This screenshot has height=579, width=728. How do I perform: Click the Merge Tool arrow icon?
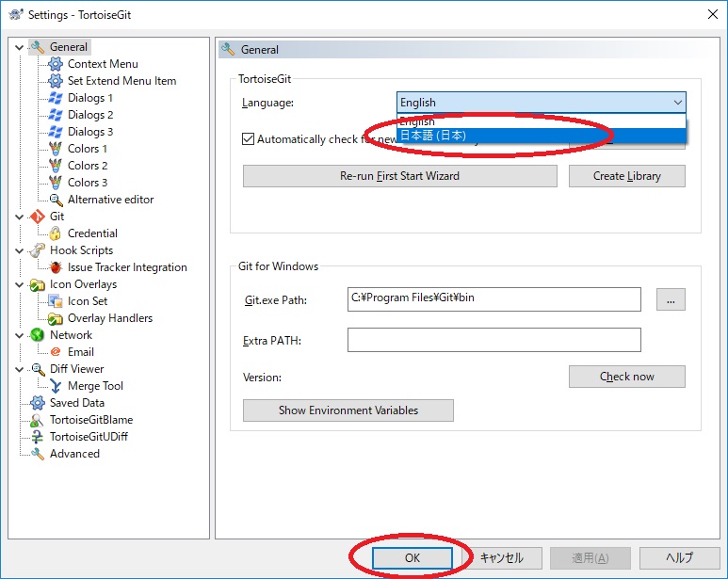[56, 386]
